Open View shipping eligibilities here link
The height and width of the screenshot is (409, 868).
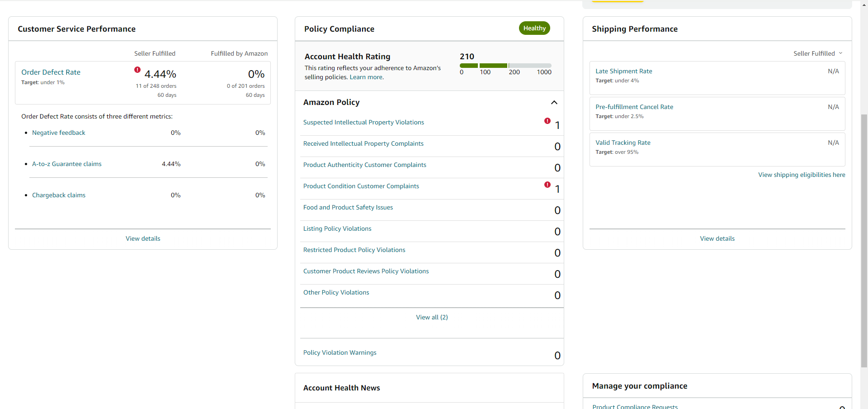(x=802, y=175)
